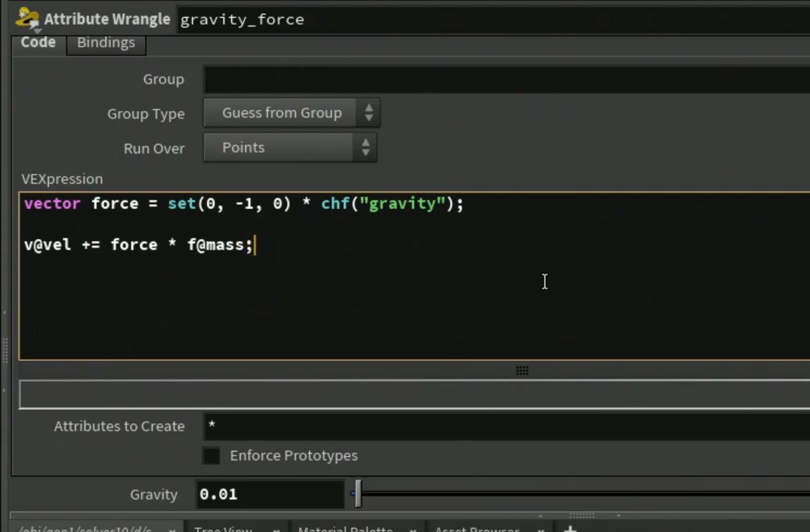Close the Tree View pane tab

click(x=276, y=530)
